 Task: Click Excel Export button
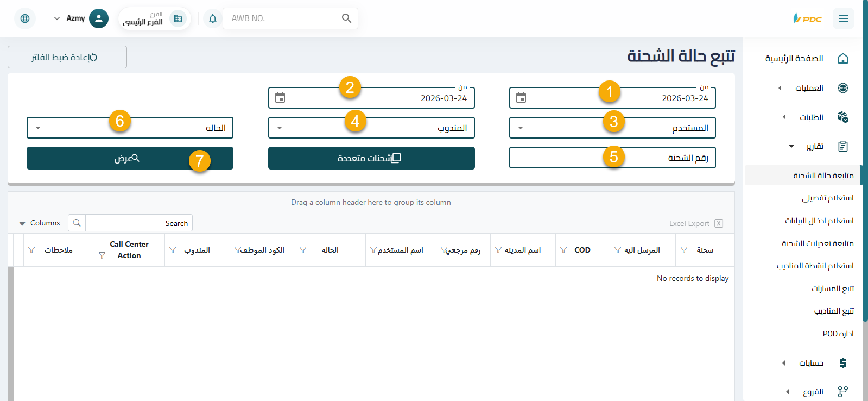pos(696,223)
